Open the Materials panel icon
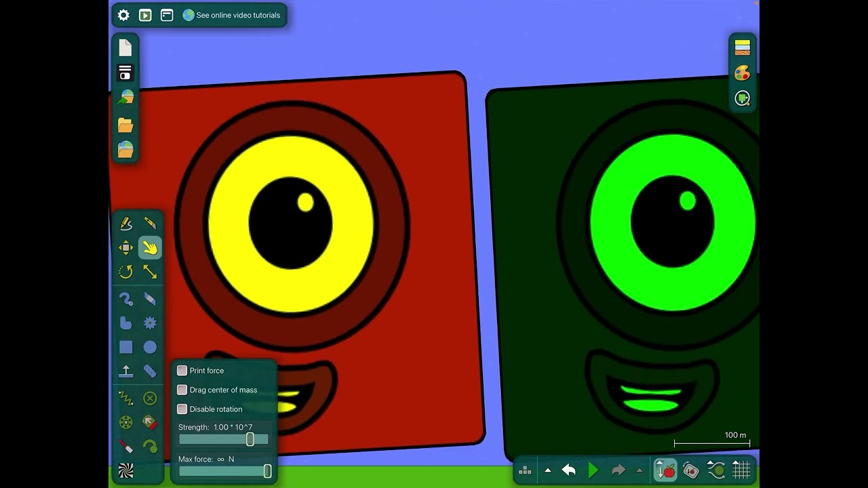868x488 pixels. [743, 47]
